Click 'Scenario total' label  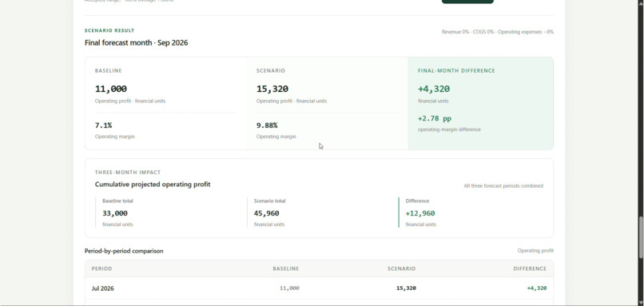pos(269,201)
